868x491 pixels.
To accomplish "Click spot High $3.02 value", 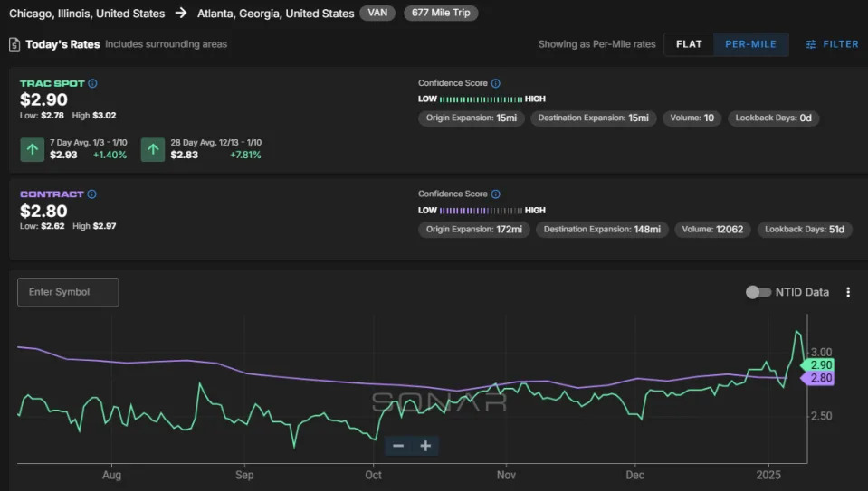I will (104, 116).
